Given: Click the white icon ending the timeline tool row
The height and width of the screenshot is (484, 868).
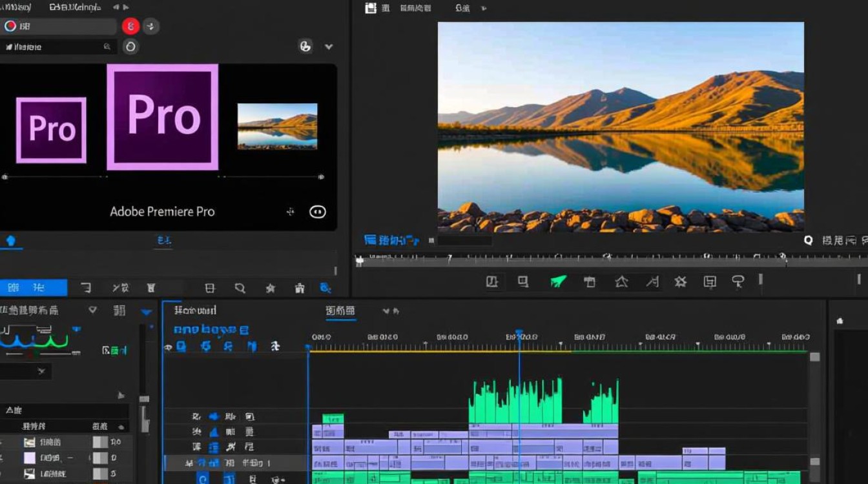Looking at the screenshot, I should coord(275,347).
